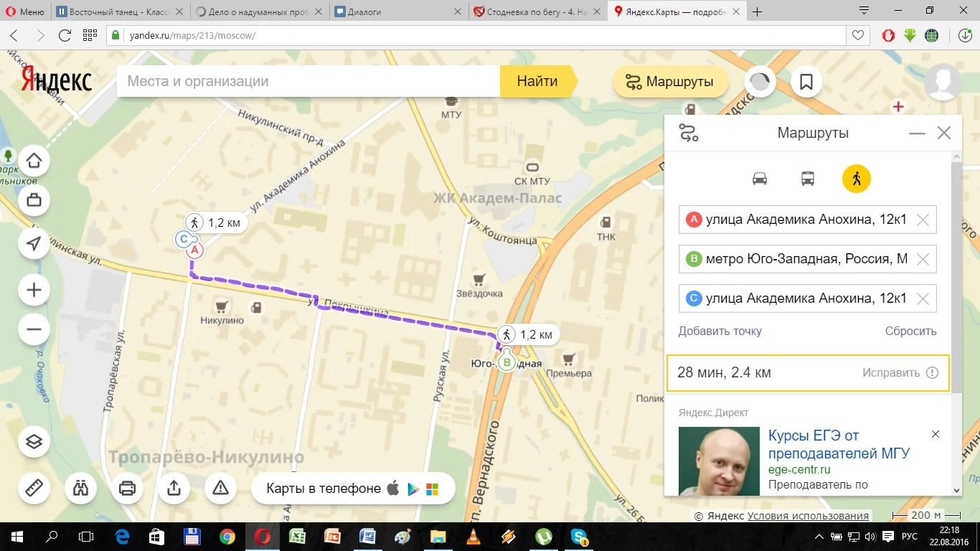This screenshot has width=980, height=551.
Task: Open the user profile avatar
Action: click(x=943, y=82)
